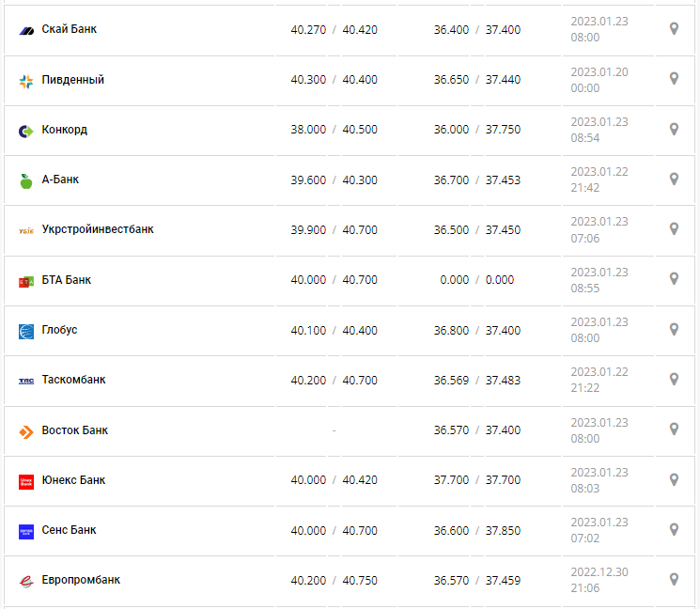Image resolution: width=700 pixels, height=609 pixels.
Task: Open the Европромбанк map pin
Action: pos(674,579)
